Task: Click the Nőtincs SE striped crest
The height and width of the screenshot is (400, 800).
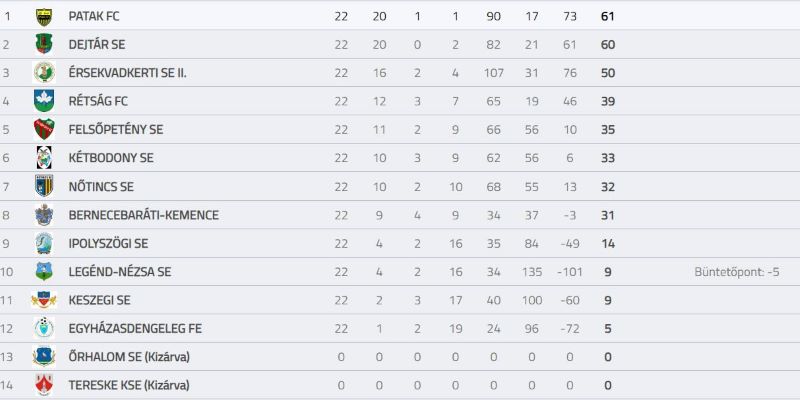Action: (44, 186)
